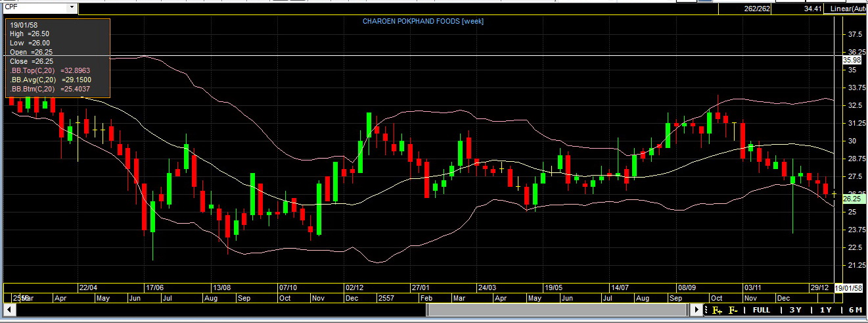Click the Open =26.25 line in the data box
Image resolution: width=868 pixels, height=323 pixels.
[31, 52]
